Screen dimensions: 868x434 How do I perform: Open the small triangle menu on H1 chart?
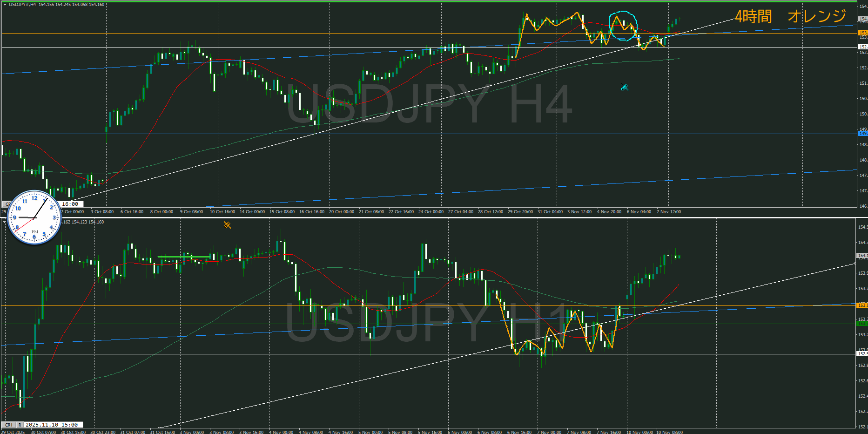coord(4,222)
